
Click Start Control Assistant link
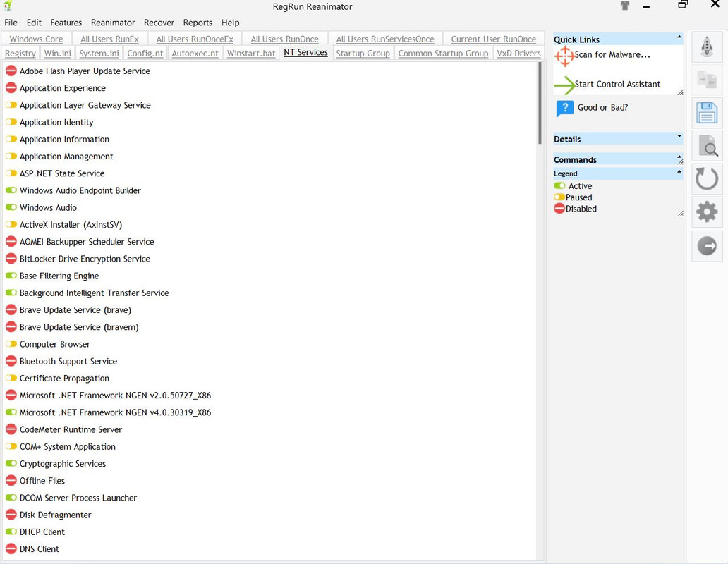[x=617, y=85]
